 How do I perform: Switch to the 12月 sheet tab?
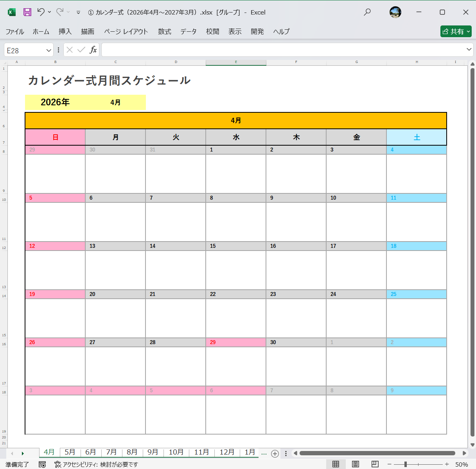pyautogui.click(x=226, y=452)
